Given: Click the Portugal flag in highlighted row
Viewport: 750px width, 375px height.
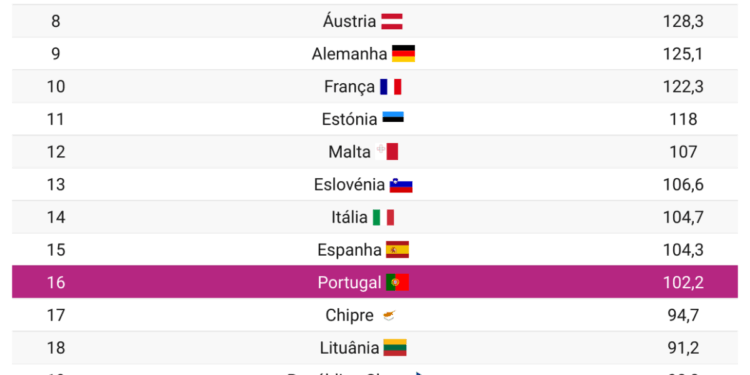Looking at the screenshot, I should 397,282.
